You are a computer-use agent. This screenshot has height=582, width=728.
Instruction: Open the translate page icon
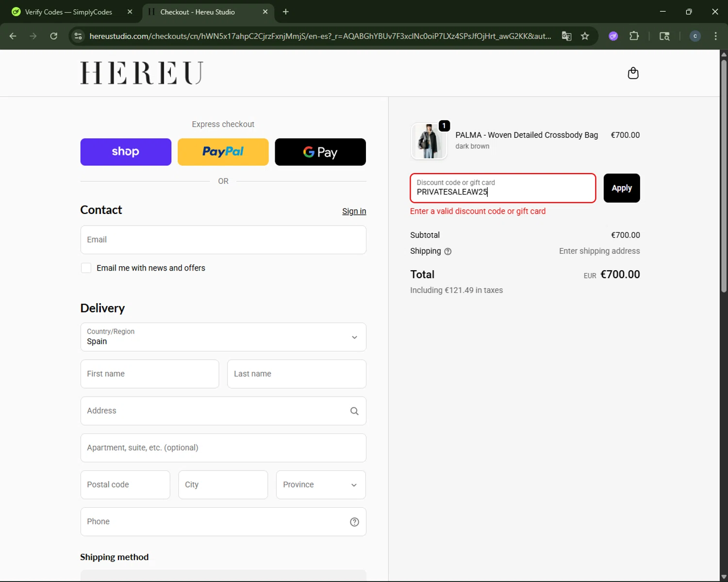click(x=566, y=36)
